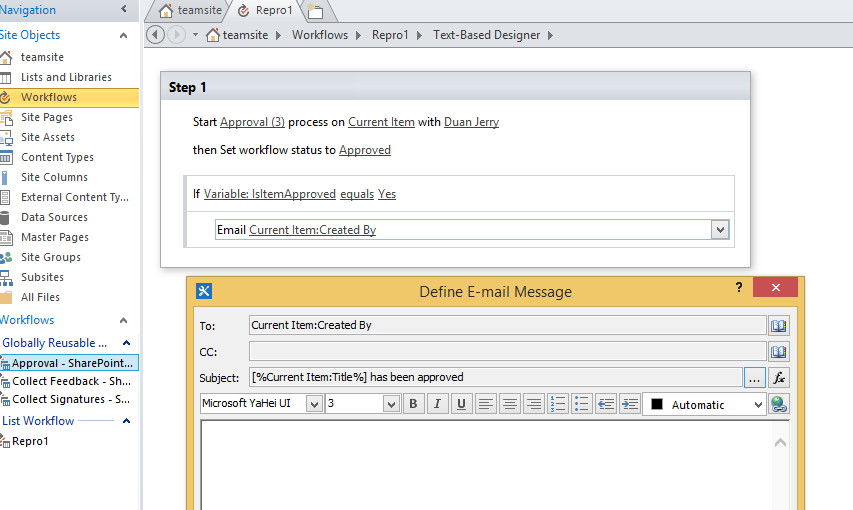Collapse the Workflows section
Image resolution: width=853 pixels, height=510 pixels.
tap(123, 320)
